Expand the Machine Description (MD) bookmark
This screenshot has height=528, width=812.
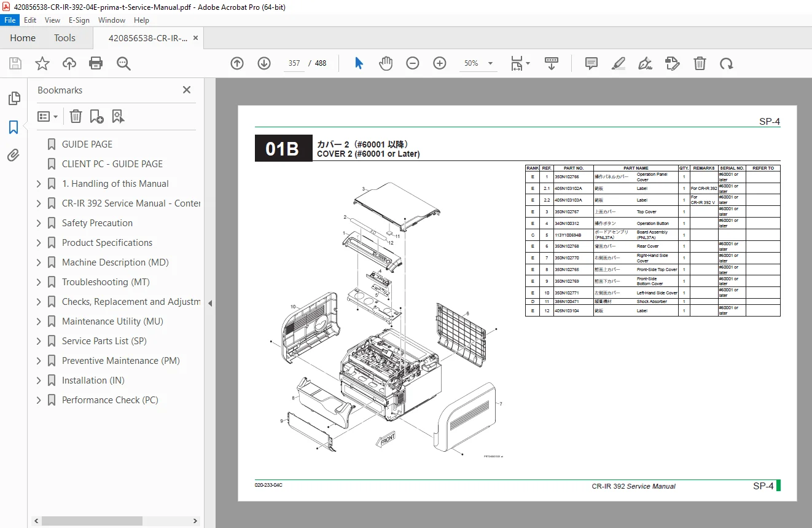click(x=39, y=262)
